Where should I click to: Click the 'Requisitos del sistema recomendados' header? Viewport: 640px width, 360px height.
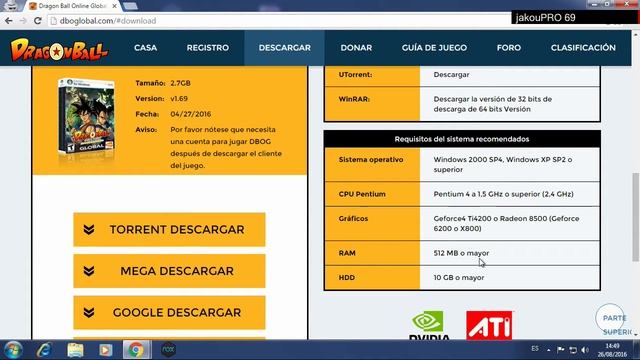(462, 139)
